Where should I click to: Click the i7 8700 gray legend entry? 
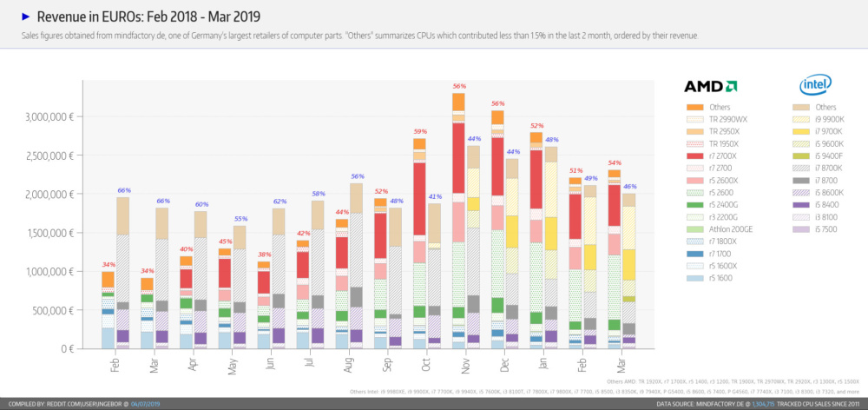820,180
